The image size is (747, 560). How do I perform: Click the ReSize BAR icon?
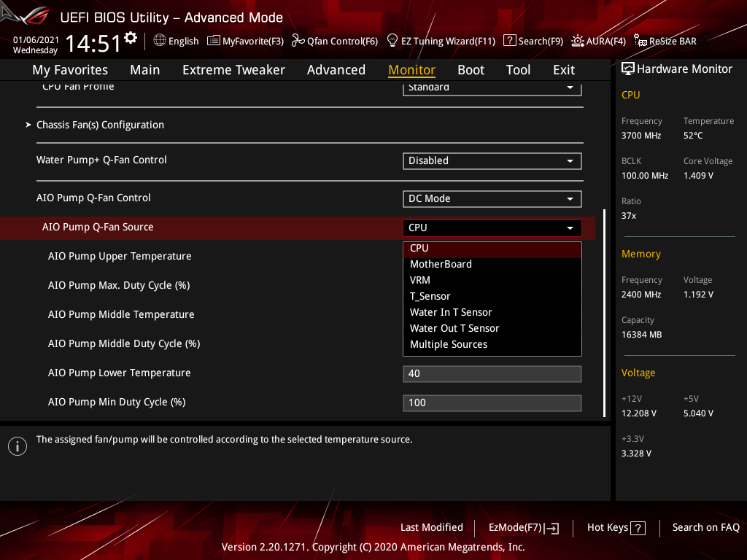click(x=640, y=41)
